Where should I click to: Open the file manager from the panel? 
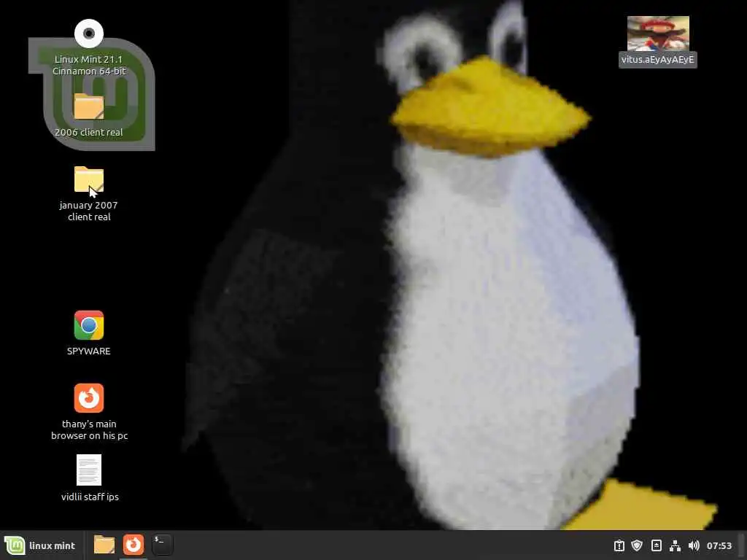pyautogui.click(x=104, y=545)
